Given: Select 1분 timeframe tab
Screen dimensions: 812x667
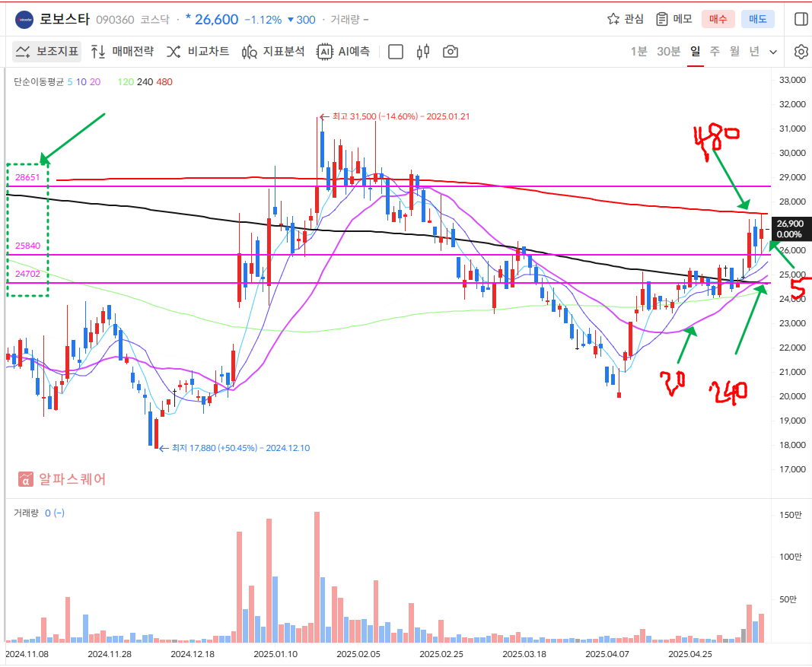Looking at the screenshot, I should point(639,51).
